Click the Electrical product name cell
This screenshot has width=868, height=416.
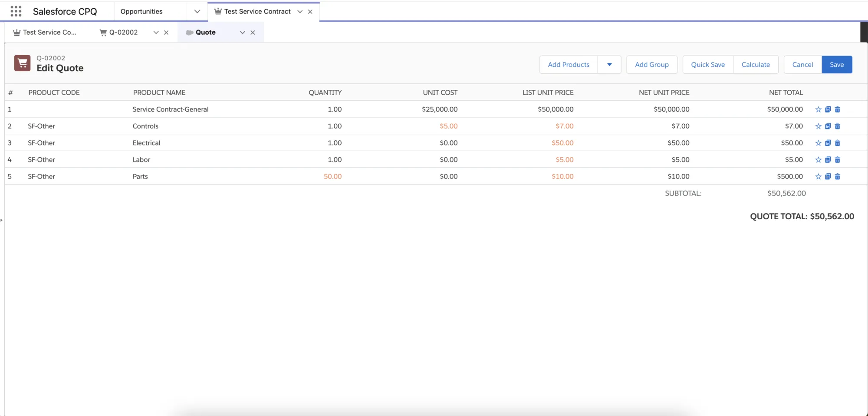click(147, 143)
